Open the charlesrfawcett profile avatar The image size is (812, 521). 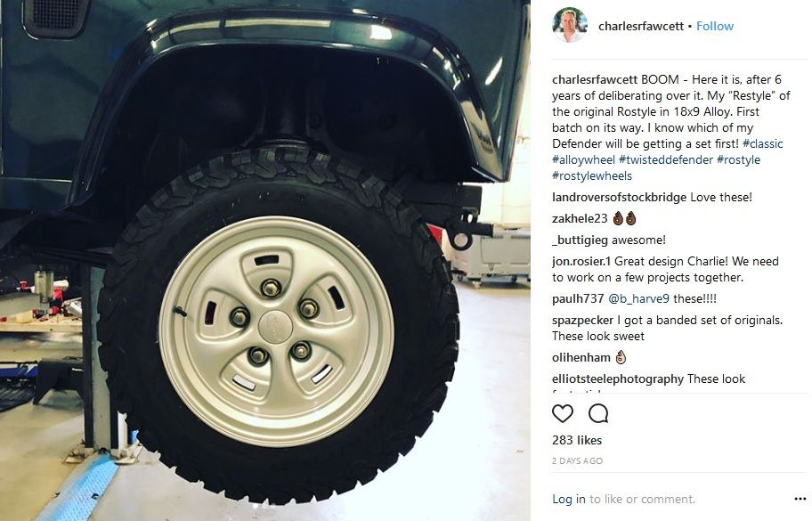coord(569,25)
